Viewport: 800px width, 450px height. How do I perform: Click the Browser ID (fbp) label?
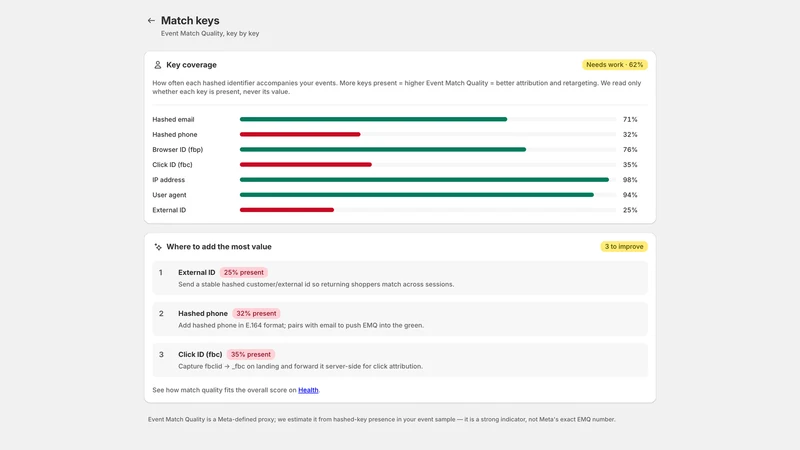point(178,149)
